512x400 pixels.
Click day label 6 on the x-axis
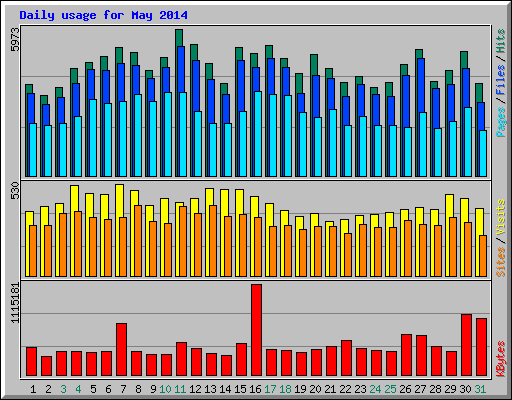108,389
